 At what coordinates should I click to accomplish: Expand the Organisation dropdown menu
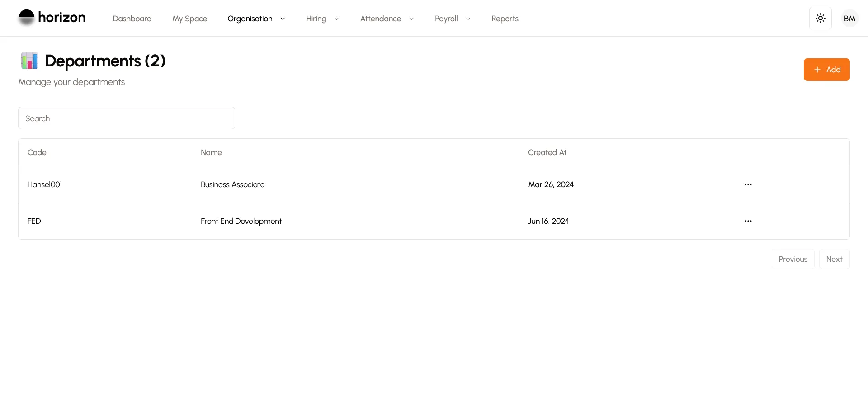(x=256, y=19)
